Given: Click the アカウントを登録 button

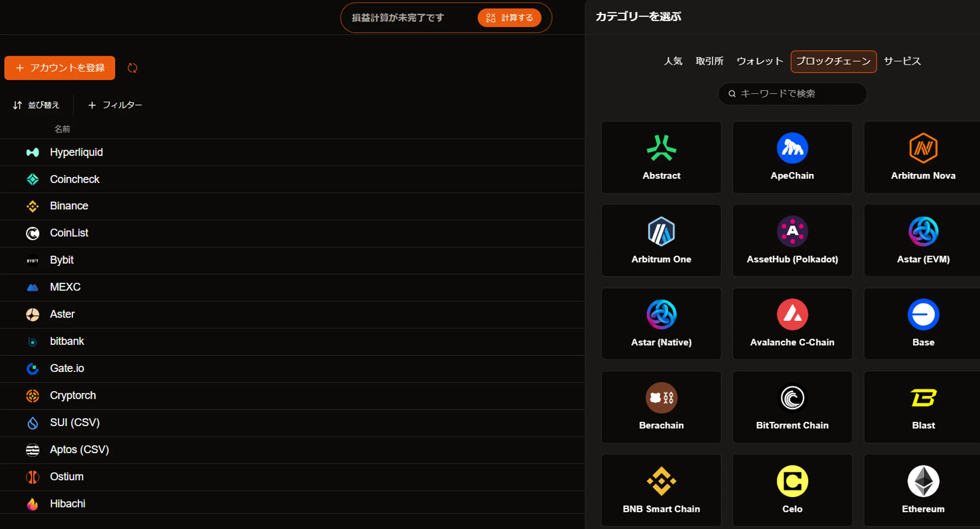Looking at the screenshot, I should click(60, 67).
